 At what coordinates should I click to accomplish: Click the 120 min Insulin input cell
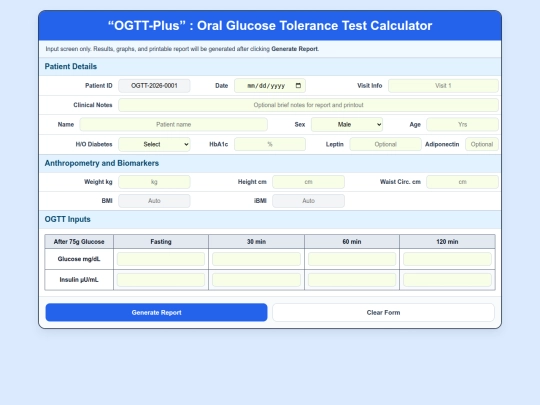pos(447,280)
